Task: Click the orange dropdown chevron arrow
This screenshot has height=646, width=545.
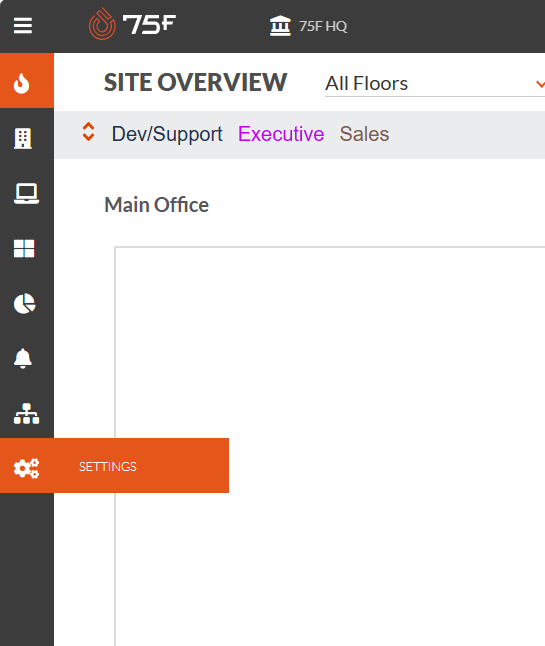Action: pyautogui.click(x=540, y=84)
